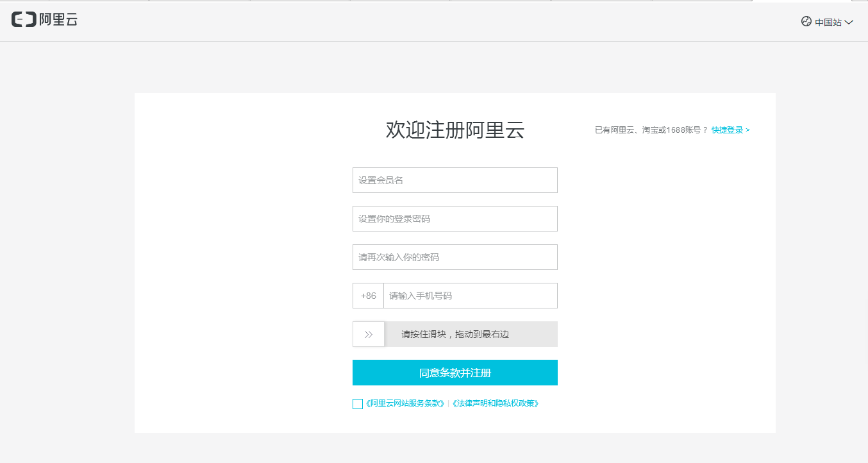
Task: Open the 阿里云网站服务条款 link
Action: [405, 404]
